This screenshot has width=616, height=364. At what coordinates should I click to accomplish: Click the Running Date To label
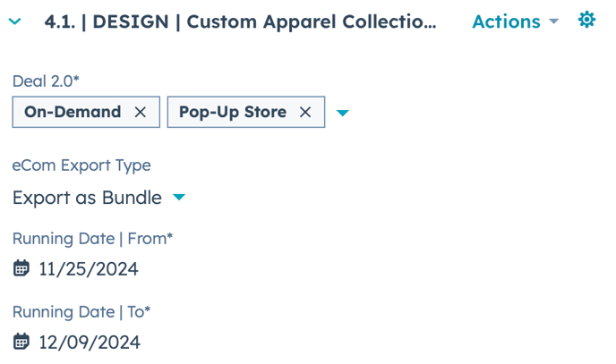[81, 311]
